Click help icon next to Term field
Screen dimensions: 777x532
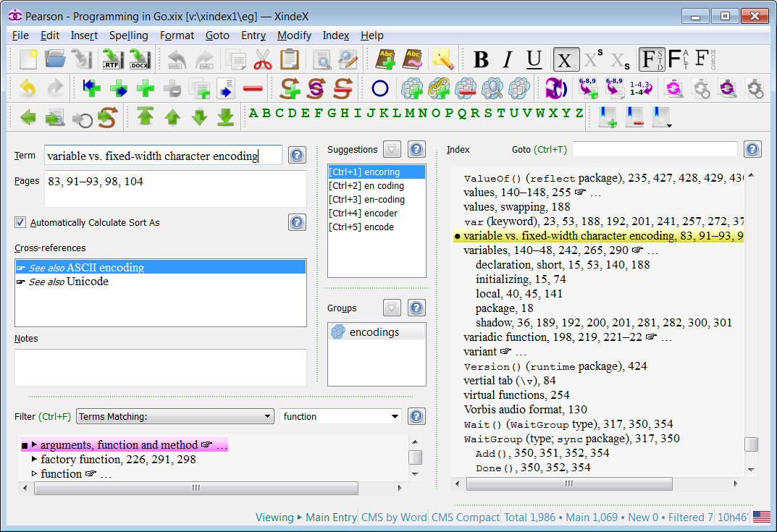pyautogui.click(x=297, y=155)
